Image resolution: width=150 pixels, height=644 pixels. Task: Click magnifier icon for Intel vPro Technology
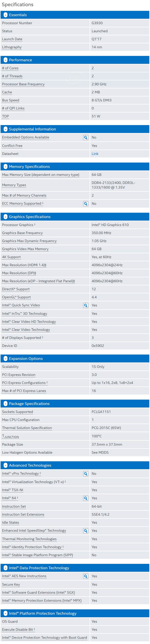[x=85, y=474]
